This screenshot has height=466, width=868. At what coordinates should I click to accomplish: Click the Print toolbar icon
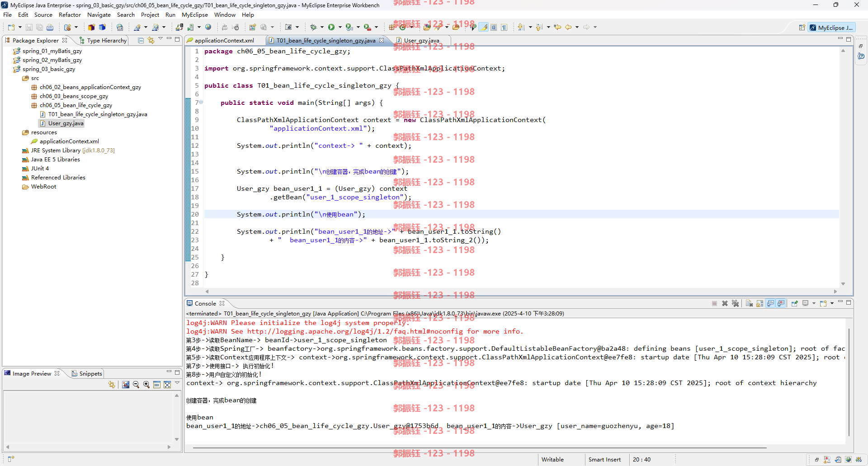pos(50,27)
